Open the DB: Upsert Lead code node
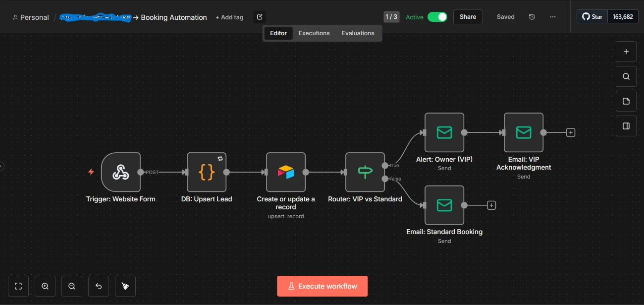Screen dimensions: 644x305 (x=207, y=172)
